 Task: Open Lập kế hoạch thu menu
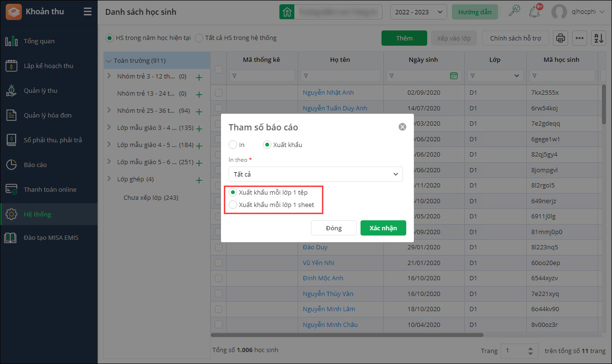(x=49, y=66)
